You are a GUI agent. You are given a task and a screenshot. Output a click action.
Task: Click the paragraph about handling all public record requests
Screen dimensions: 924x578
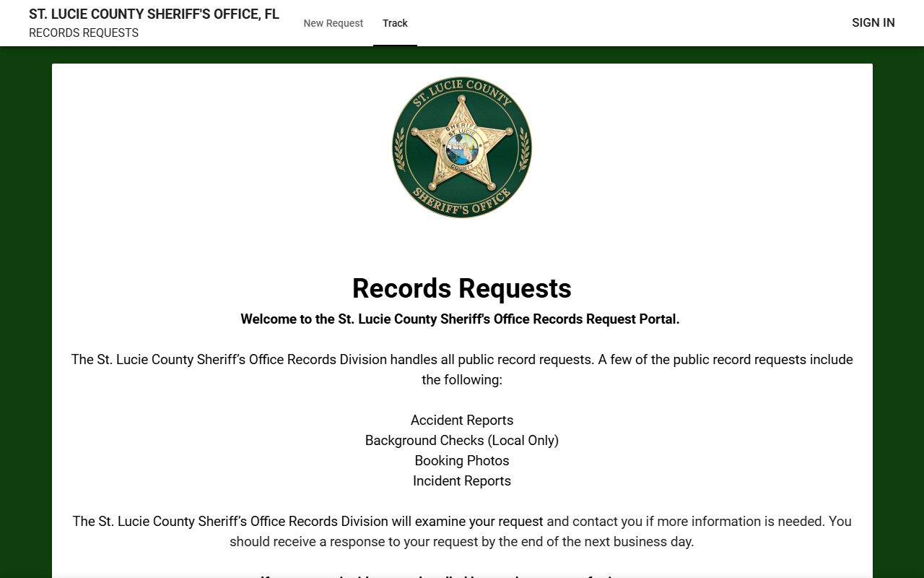pyautogui.click(x=462, y=370)
